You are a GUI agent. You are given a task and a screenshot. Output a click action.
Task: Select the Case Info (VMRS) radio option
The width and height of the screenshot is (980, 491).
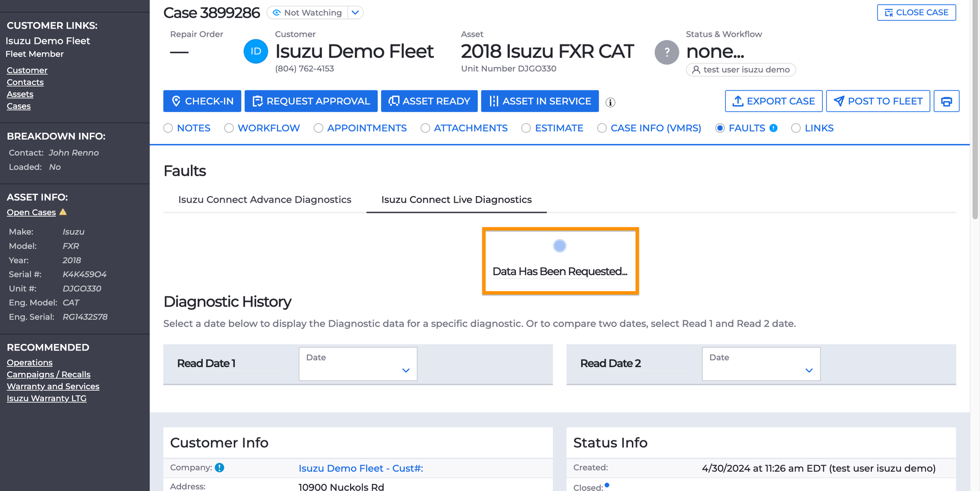coord(602,128)
